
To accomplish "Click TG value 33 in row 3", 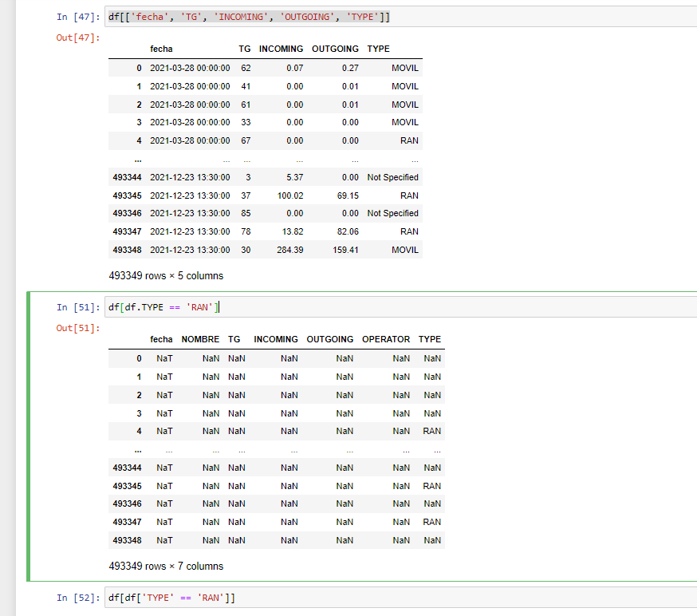I will (246, 122).
